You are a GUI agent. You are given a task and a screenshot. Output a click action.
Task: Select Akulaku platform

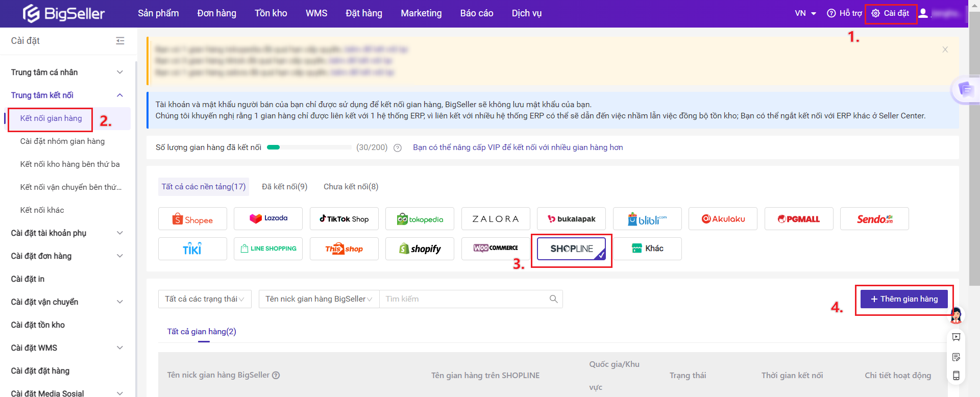pyautogui.click(x=723, y=219)
